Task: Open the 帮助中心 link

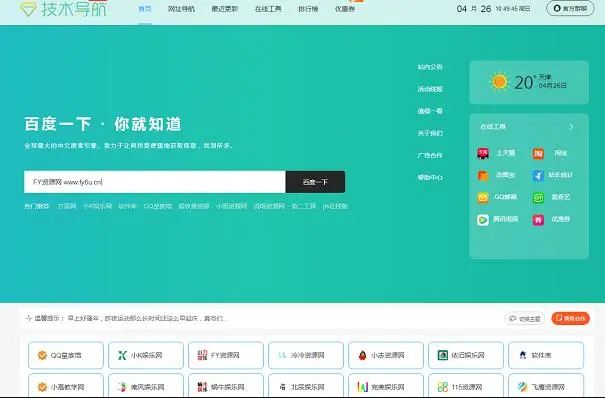Action: [x=430, y=177]
